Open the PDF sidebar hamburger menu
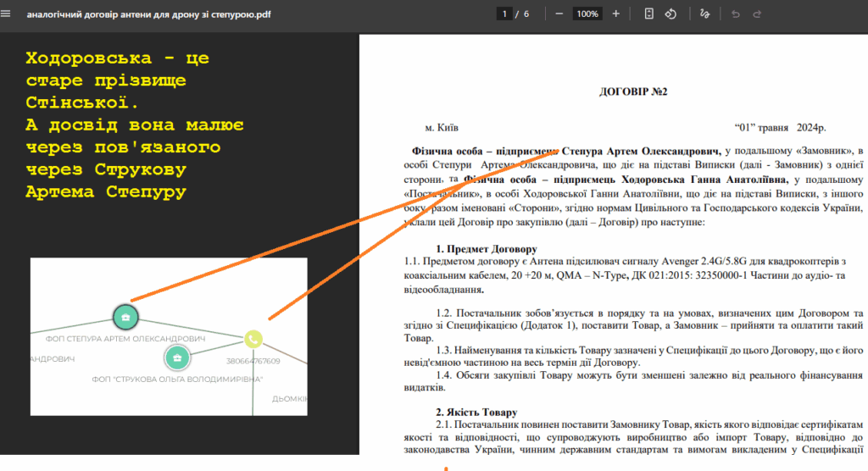Image resolution: width=868 pixels, height=471 pixels. tap(8, 14)
